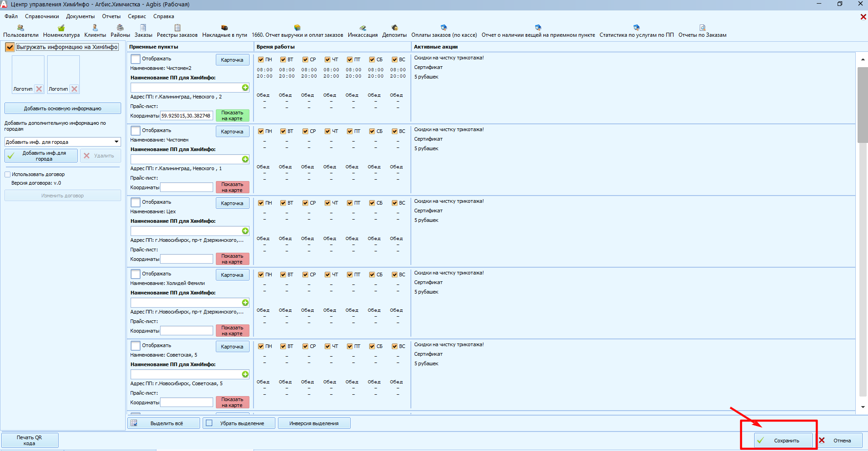
Task: Click the Приемные пункты column header
Action: 190,47
